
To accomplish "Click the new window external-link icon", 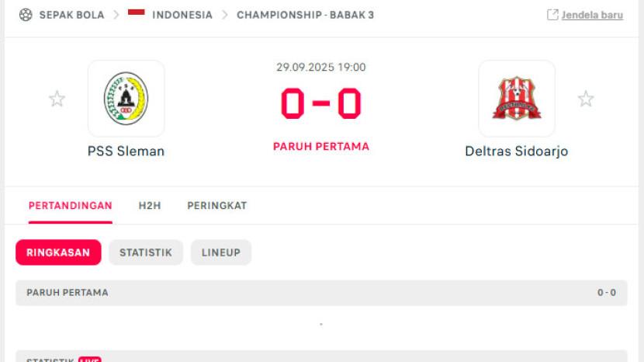I will (x=552, y=15).
